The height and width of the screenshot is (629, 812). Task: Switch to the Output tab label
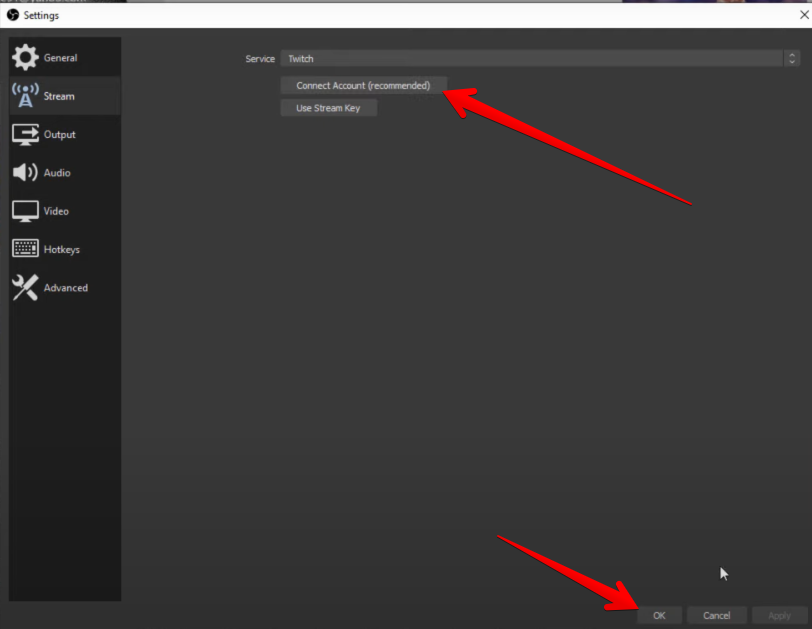pyautogui.click(x=60, y=135)
